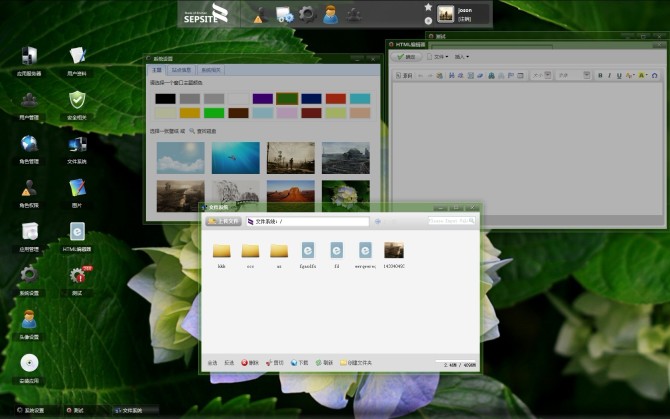
Task: Open the 系统设置 gear icon on desktop
Action: (29, 275)
